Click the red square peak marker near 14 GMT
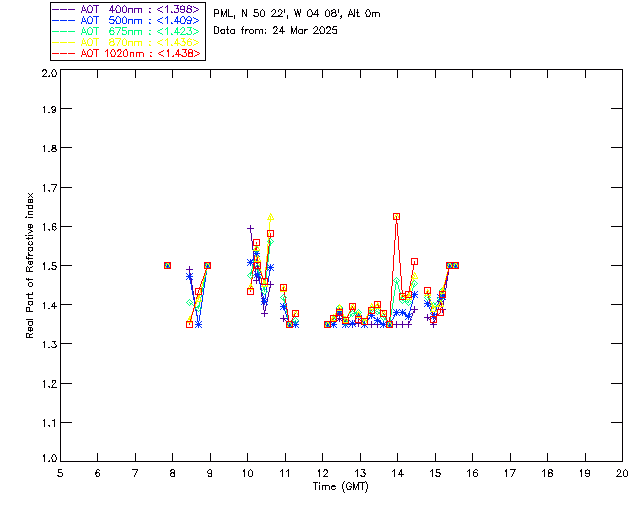The image size is (640, 512). pyautogui.click(x=396, y=217)
